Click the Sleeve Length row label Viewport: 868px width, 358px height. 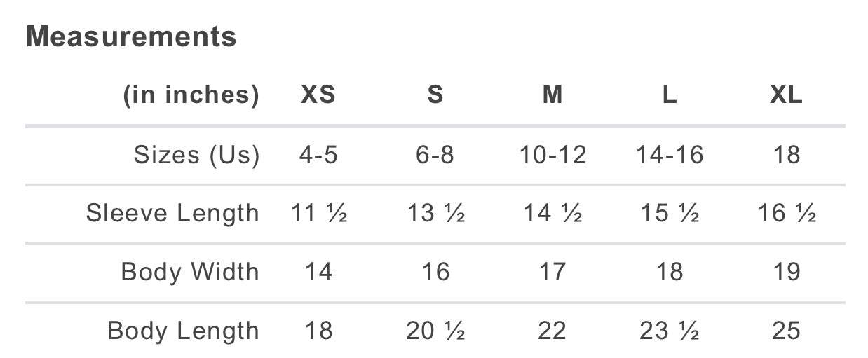pyautogui.click(x=172, y=213)
